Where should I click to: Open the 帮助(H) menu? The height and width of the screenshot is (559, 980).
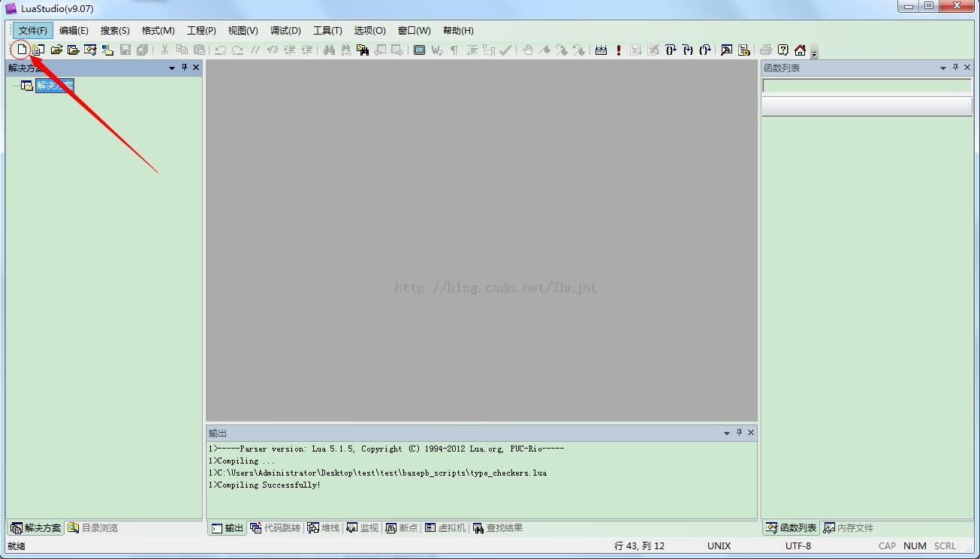tap(458, 30)
